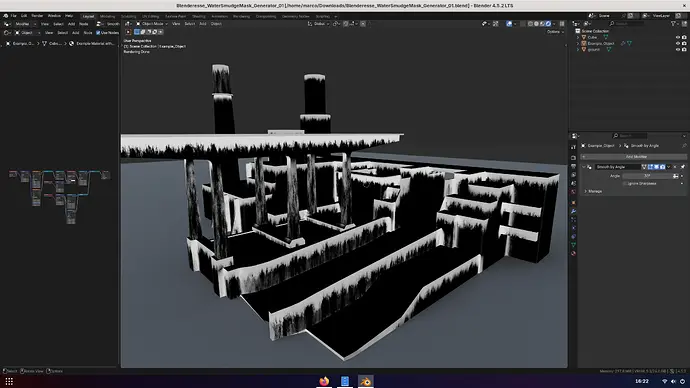690x388 pixels.
Task: Open the outliner filter dropdown
Action: [x=674, y=24]
